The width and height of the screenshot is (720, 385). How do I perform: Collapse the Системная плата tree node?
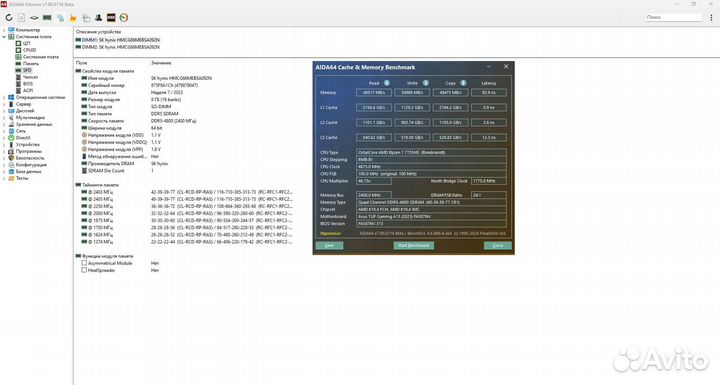[x=4, y=37]
